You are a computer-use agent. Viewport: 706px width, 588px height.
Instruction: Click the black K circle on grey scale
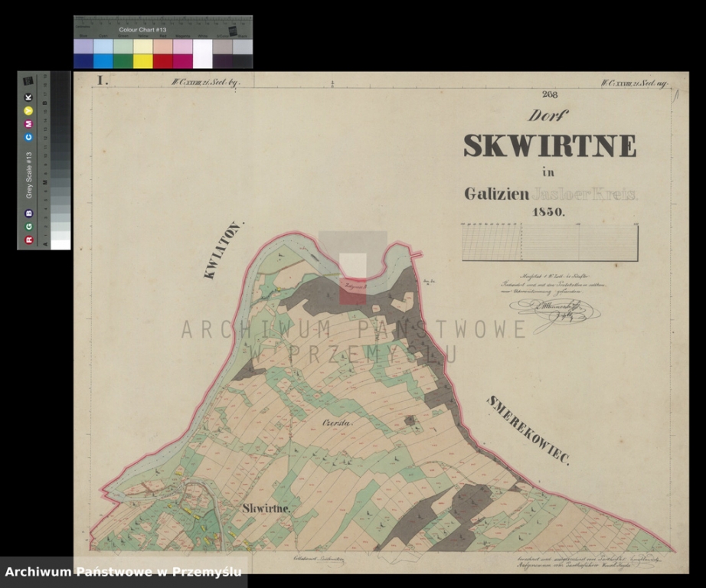tap(29, 97)
